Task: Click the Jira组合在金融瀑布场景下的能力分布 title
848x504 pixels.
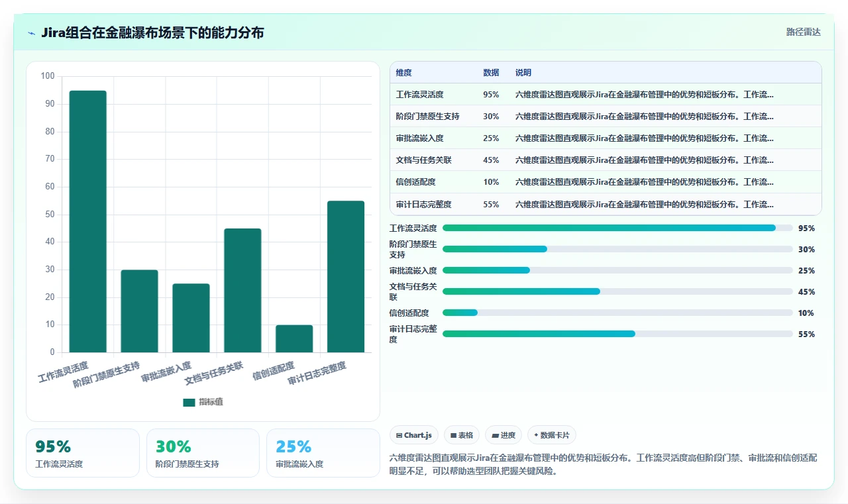Action: coord(152,32)
